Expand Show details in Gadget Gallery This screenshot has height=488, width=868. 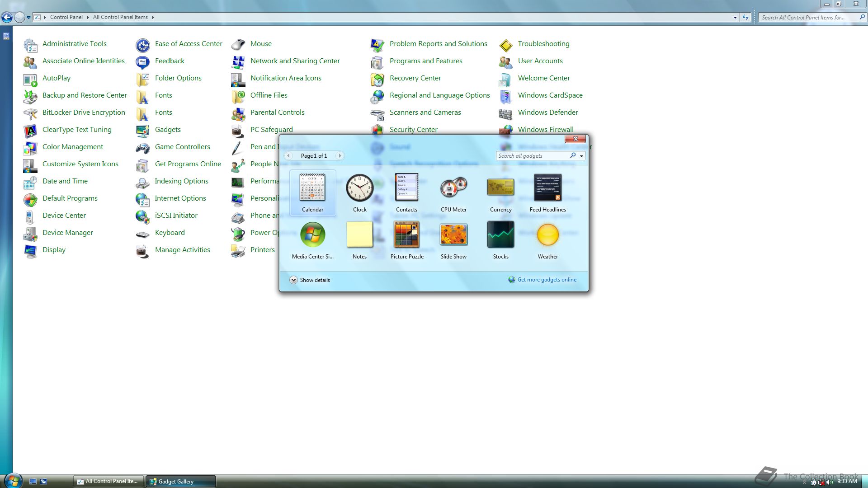click(310, 280)
